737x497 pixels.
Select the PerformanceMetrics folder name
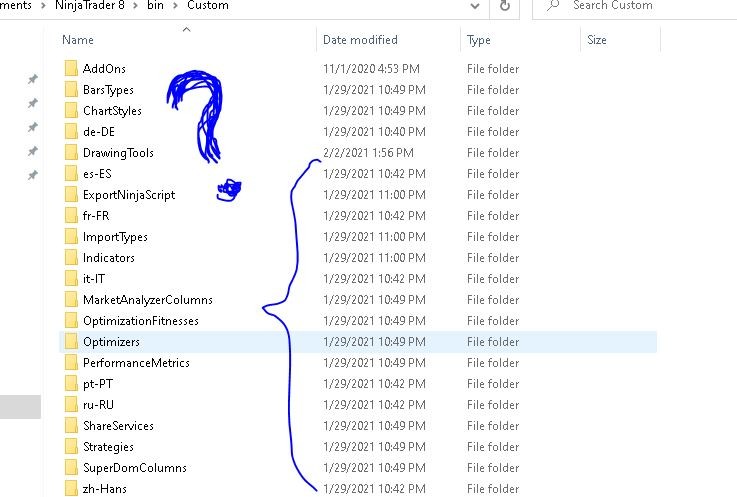[x=136, y=363]
